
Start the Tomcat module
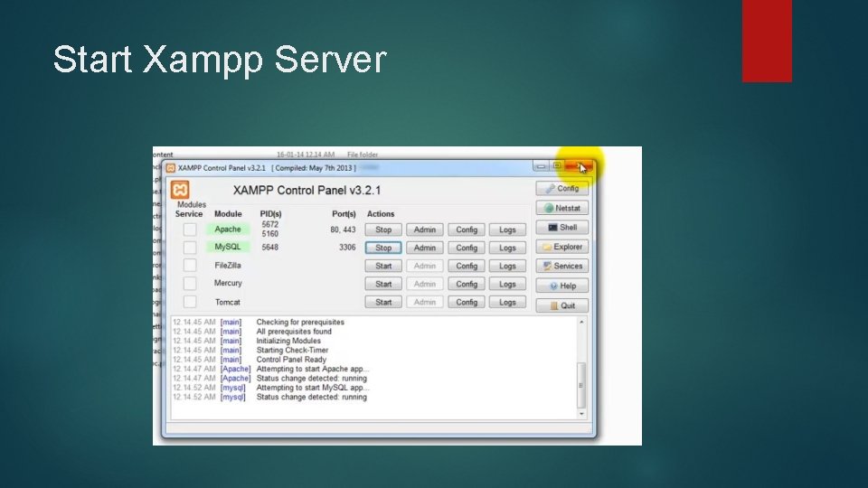click(383, 302)
